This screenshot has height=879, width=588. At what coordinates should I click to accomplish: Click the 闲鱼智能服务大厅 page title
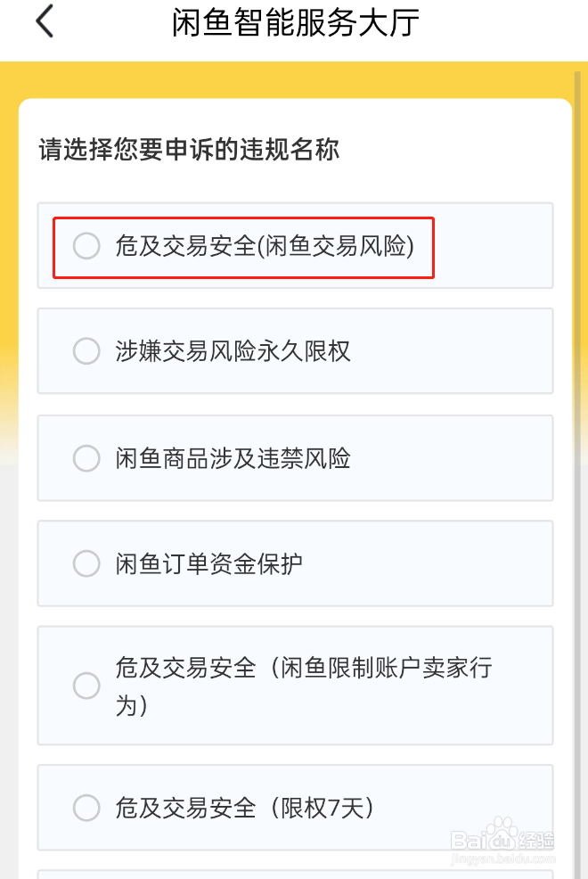click(x=295, y=23)
